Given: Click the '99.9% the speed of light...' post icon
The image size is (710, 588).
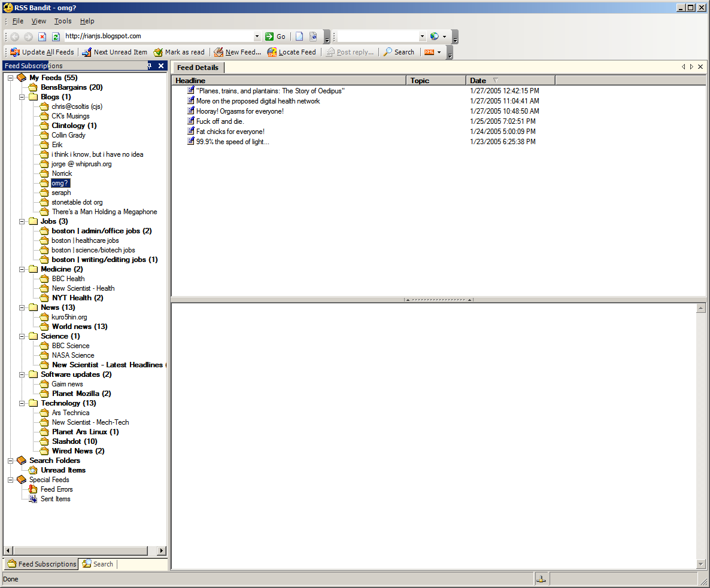Looking at the screenshot, I should [190, 142].
